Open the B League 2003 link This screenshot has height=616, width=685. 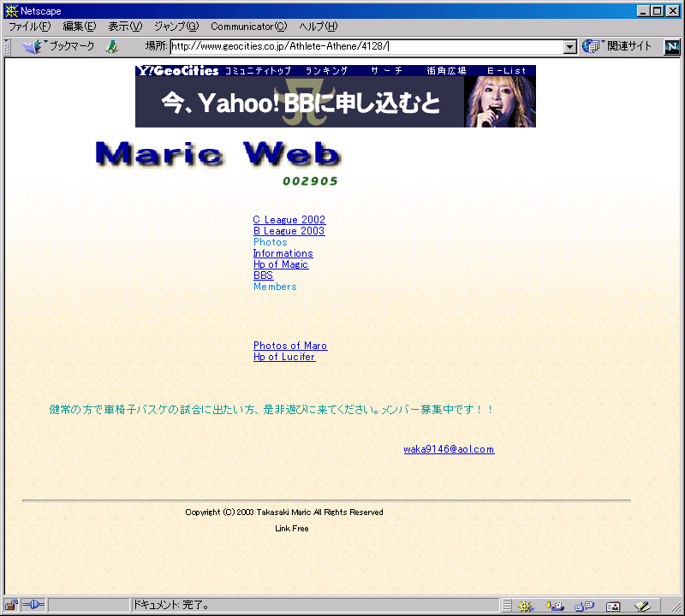click(x=289, y=231)
